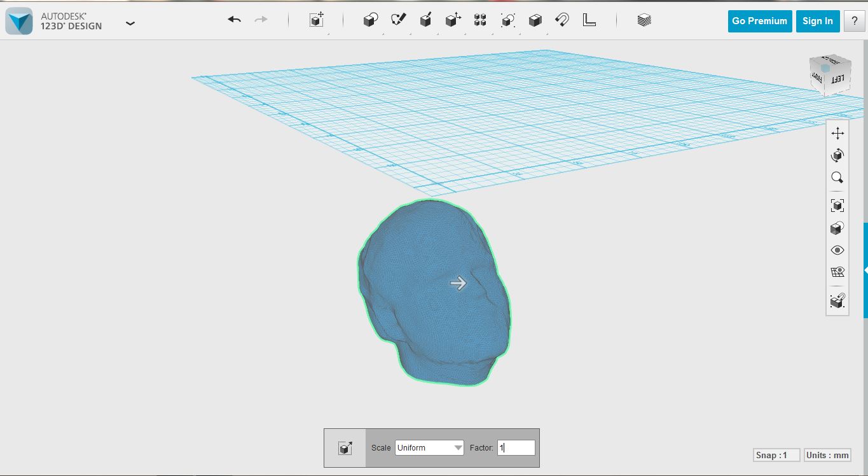Click the Fit view icon
This screenshot has height=476, width=868.
837,206
